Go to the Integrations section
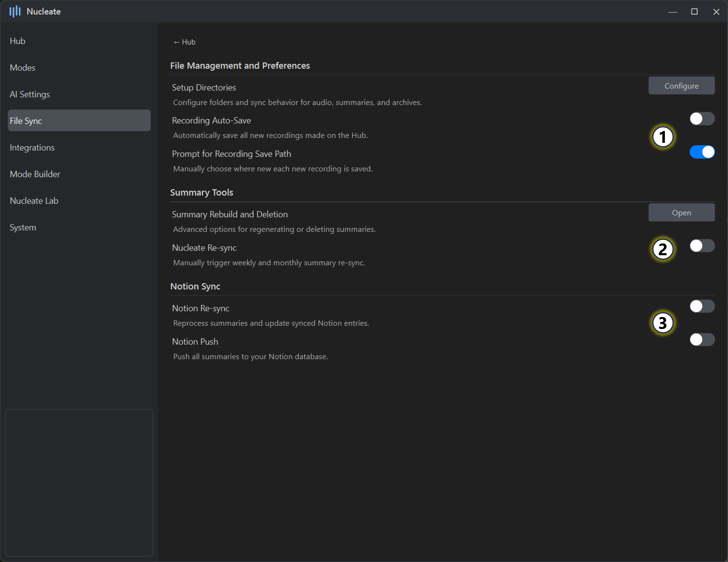Viewport: 728px width, 562px height. (x=32, y=148)
